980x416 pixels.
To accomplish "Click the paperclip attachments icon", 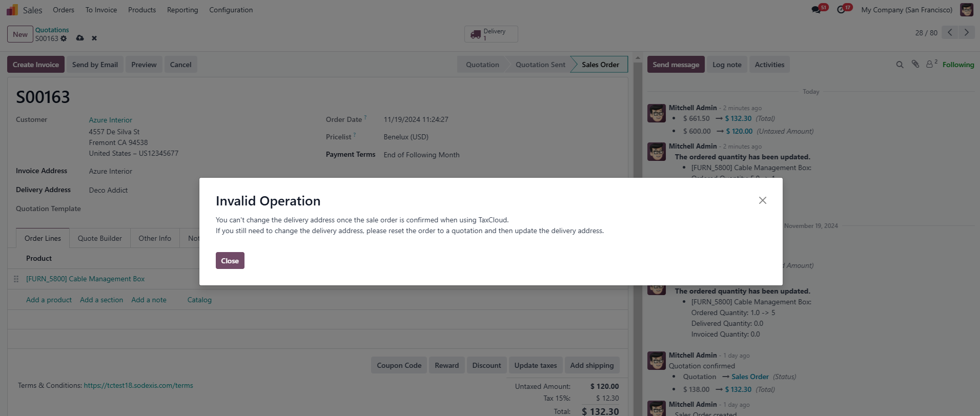I will [x=915, y=64].
